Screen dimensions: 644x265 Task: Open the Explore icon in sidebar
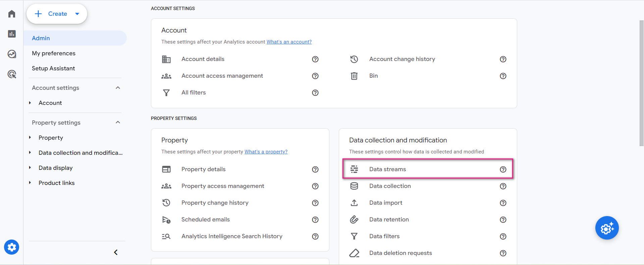[12, 54]
